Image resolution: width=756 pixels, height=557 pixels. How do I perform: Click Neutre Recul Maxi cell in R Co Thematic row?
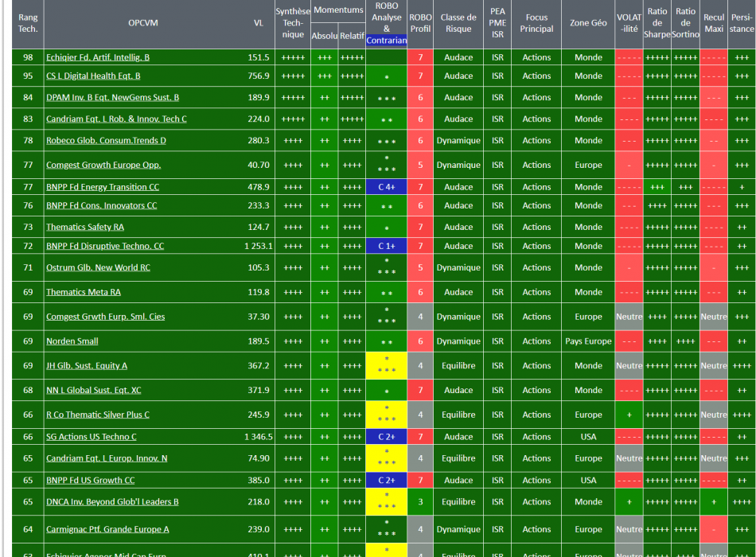[714, 415]
